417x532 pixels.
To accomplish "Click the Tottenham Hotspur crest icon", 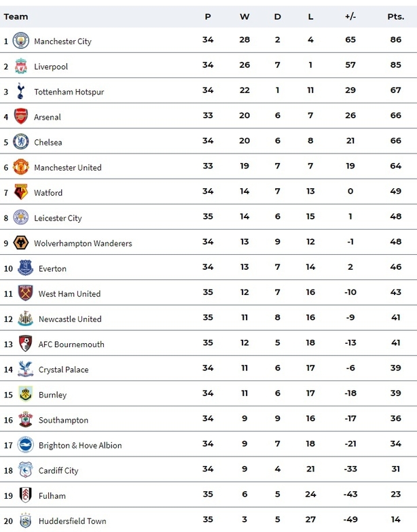I will tap(21, 92).
